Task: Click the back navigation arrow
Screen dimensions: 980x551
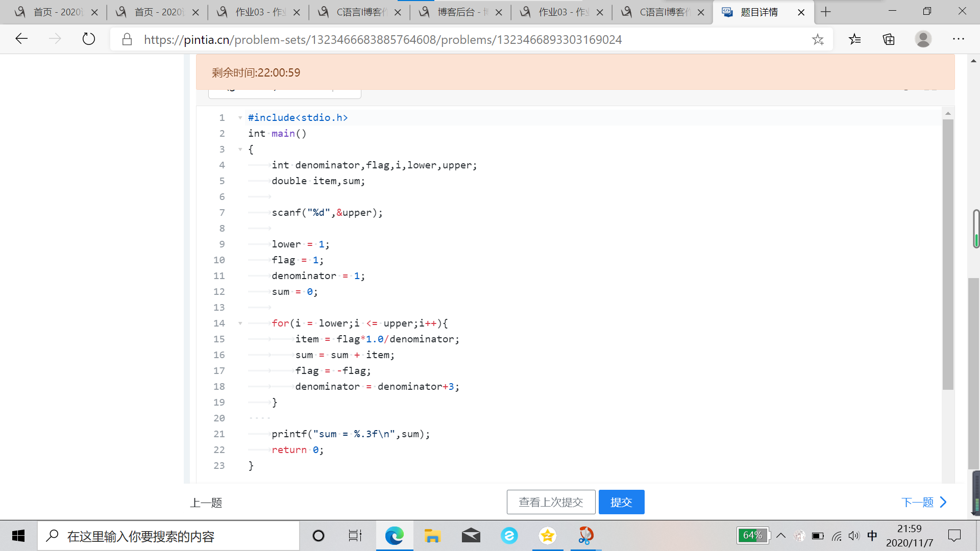Action: (21, 39)
